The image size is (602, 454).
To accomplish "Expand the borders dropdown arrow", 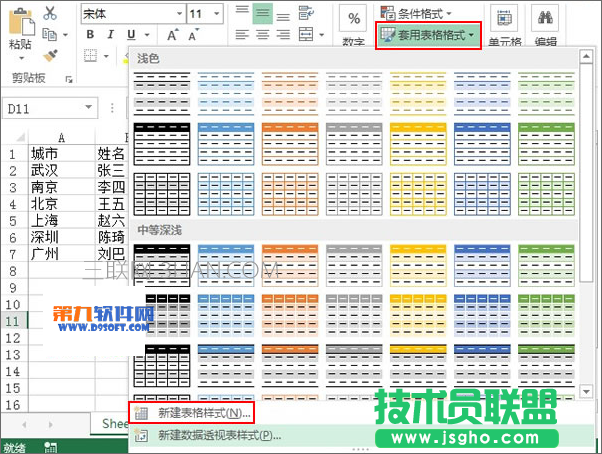I will (106, 56).
